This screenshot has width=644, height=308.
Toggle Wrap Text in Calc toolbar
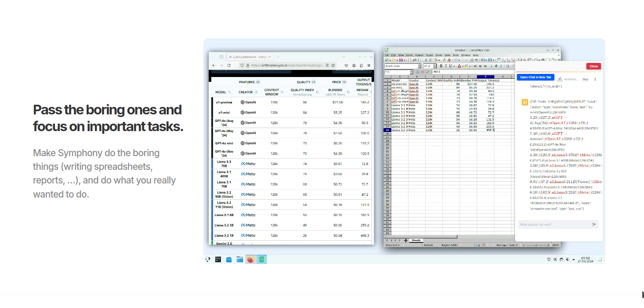click(x=508, y=66)
